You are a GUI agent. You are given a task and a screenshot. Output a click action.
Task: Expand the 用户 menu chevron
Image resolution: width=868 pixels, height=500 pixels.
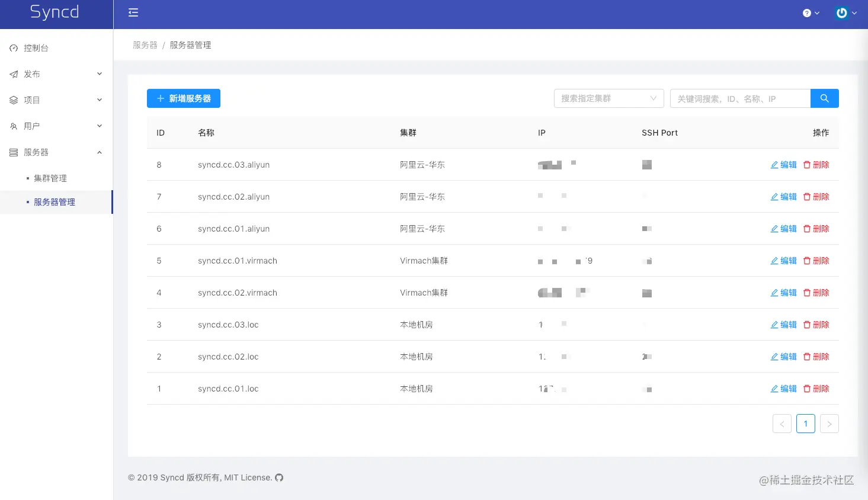[x=100, y=126]
